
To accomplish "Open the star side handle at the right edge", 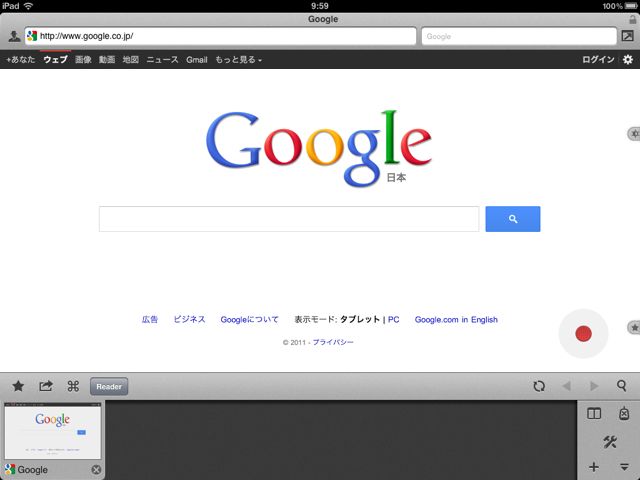I will pyautogui.click(x=634, y=327).
